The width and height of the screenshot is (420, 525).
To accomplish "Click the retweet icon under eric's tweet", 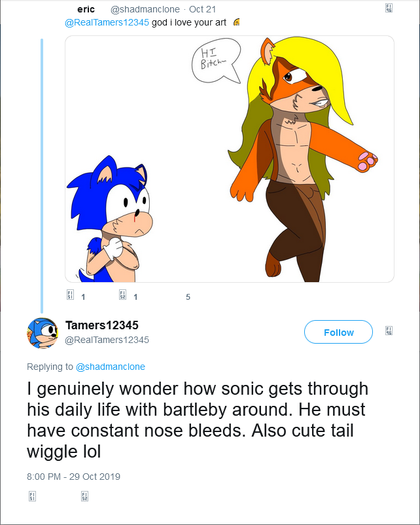I will tap(122, 296).
